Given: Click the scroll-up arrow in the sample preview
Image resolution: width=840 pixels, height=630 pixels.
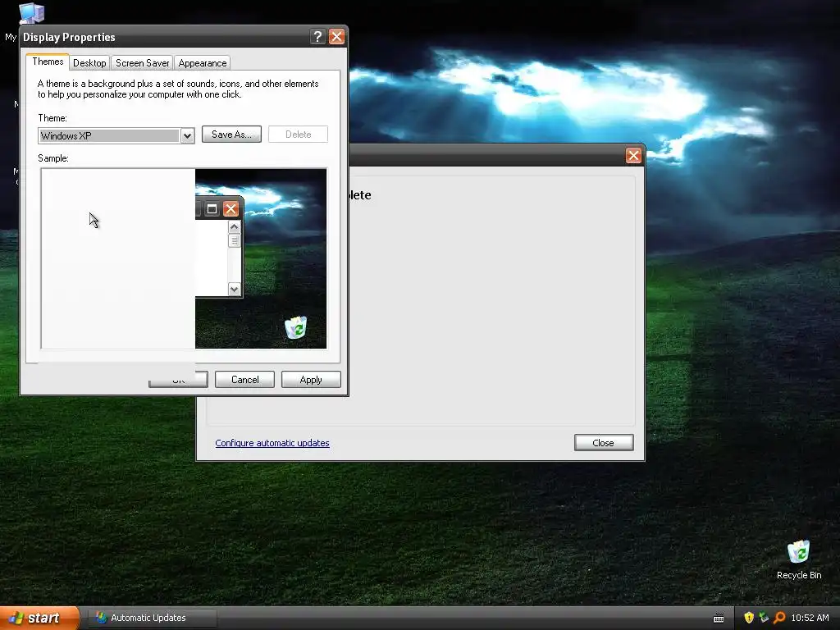Looking at the screenshot, I should [234, 227].
